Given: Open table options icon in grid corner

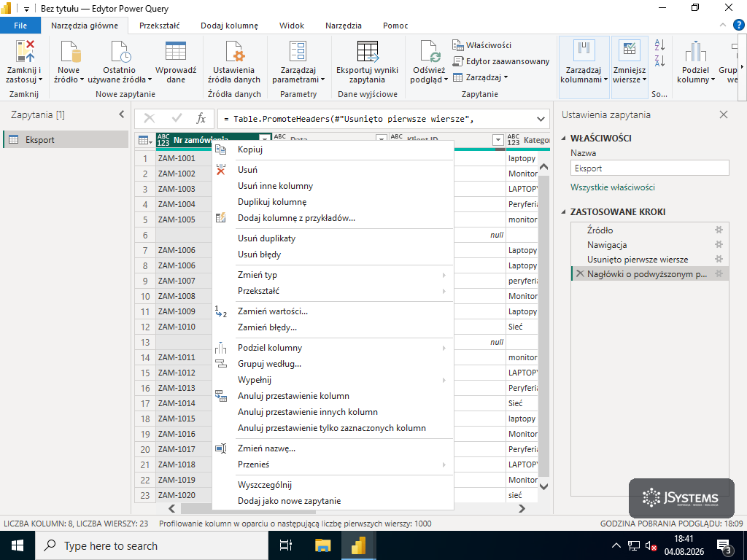Looking at the screenshot, I should (x=145, y=140).
